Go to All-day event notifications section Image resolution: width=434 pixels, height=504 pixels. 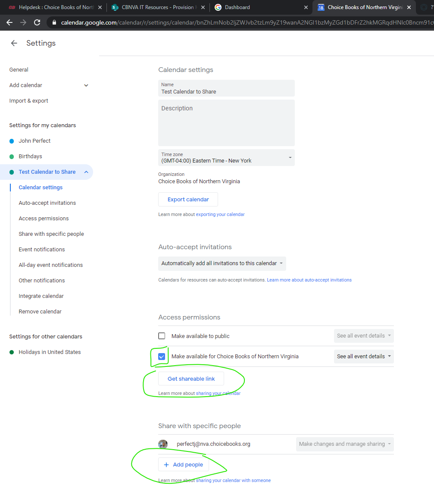tap(51, 265)
